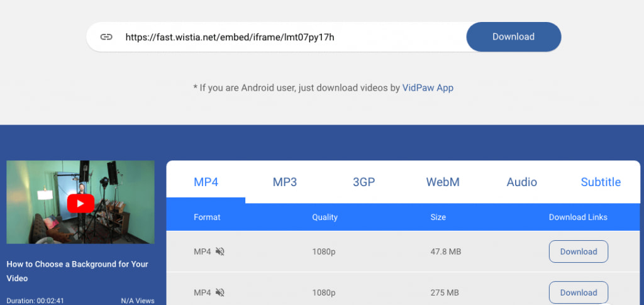The width and height of the screenshot is (644, 305).
Task: Click the video thumbnail preview
Action: [80, 202]
